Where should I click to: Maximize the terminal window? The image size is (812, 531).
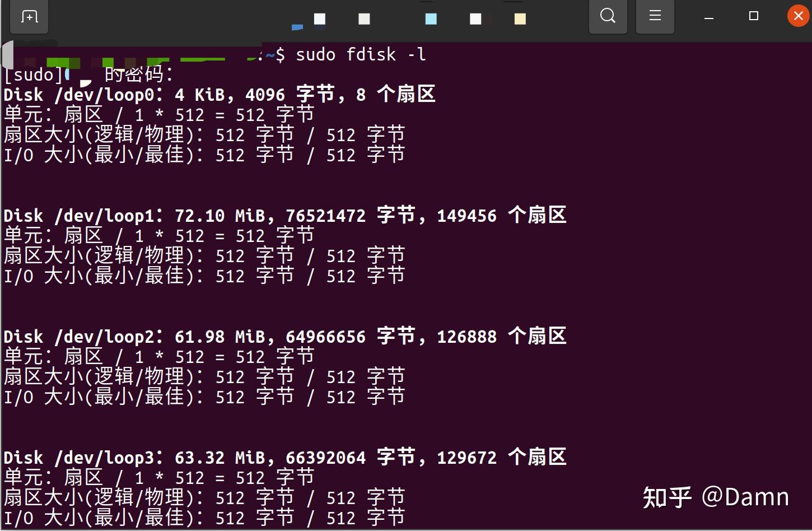click(x=753, y=16)
